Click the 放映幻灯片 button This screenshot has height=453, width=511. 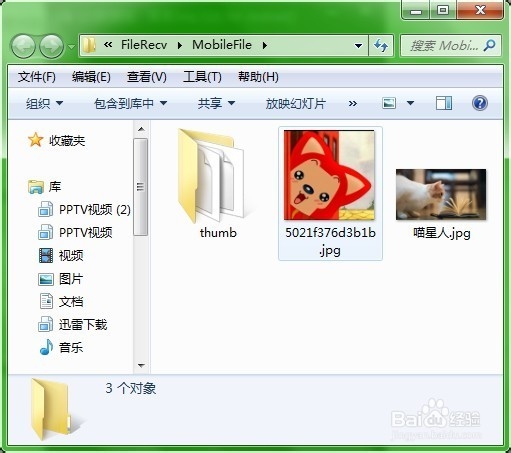coord(295,103)
